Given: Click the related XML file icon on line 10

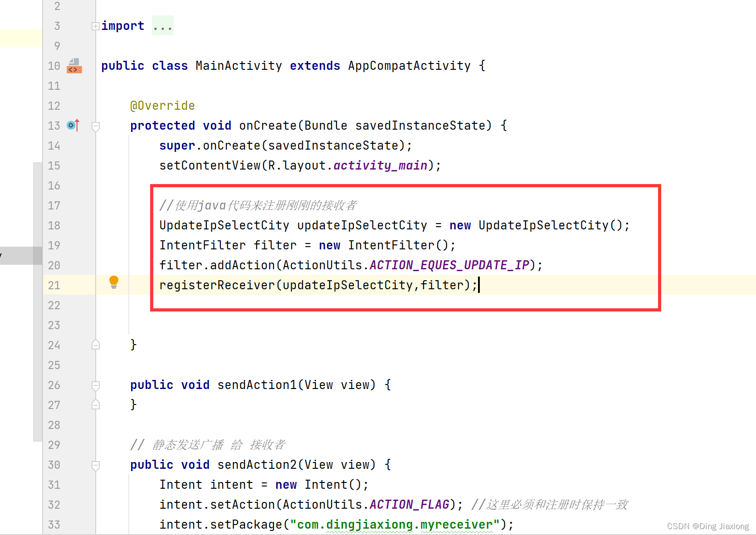Looking at the screenshot, I should coord(74,66).
